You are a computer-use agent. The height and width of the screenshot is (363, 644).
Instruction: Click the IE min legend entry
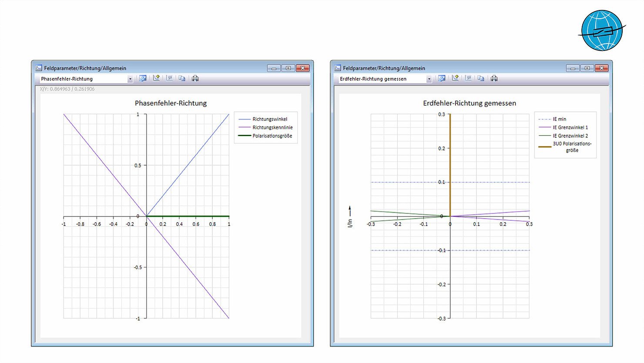point(552,119)
